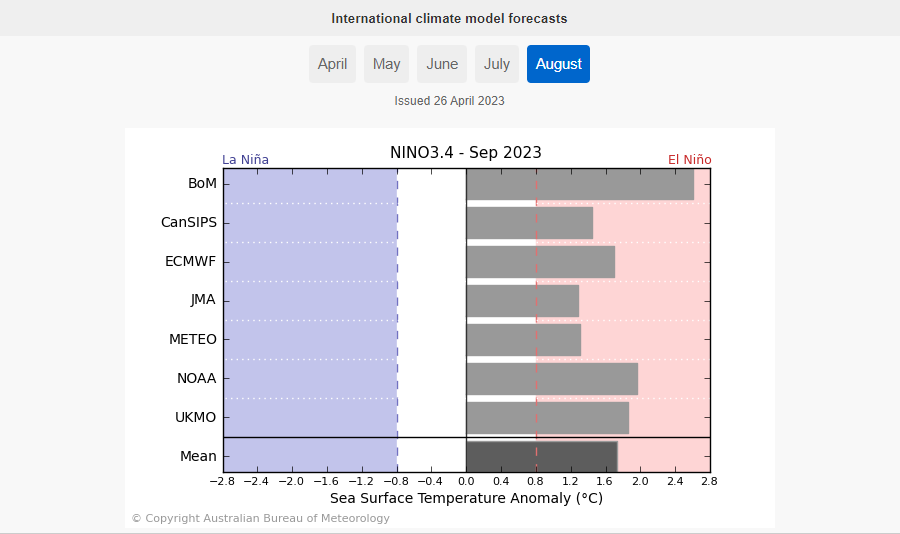Click the BoM forecast bar
This screenshot has width=900, height=534.
click(579, 185)
